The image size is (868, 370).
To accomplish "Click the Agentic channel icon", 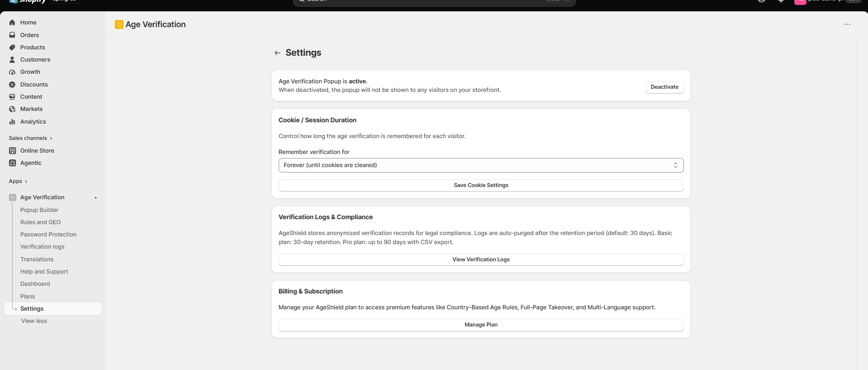I will [12, 163].
